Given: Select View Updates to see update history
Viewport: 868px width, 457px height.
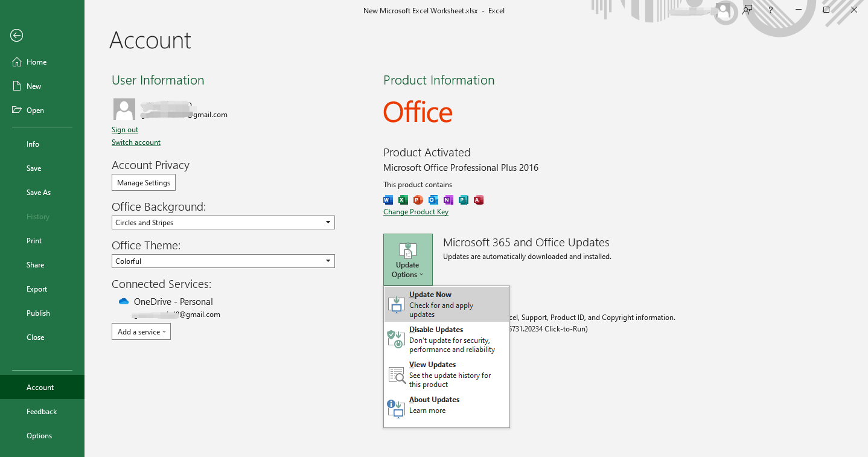Looking at the screenshot, I should click(432, 364).
